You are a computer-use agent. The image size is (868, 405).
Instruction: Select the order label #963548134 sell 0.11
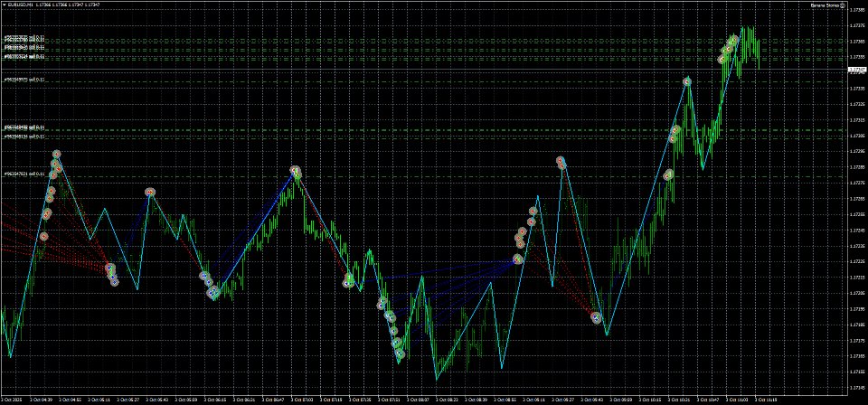tap(24, 137)
